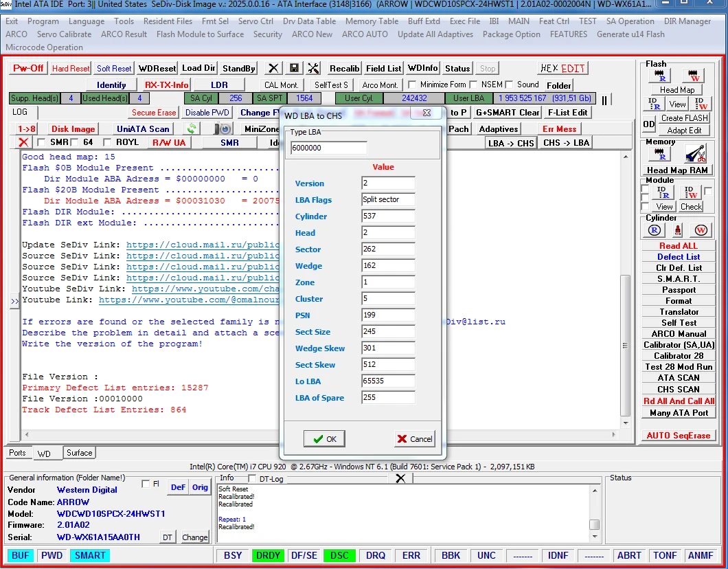Enable the Minimize Form checkbox
The height and width of the screenshot is (569, 728).
click(x=412, y=85)
